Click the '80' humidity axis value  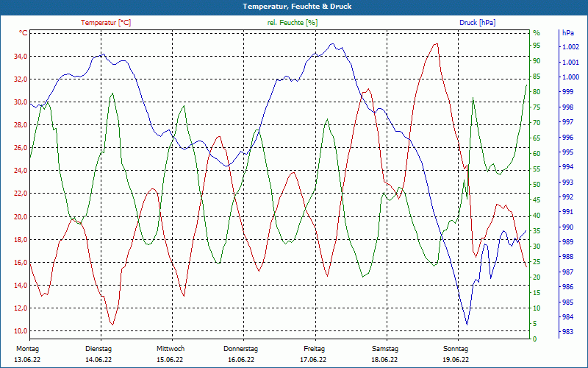pos(537,92)
